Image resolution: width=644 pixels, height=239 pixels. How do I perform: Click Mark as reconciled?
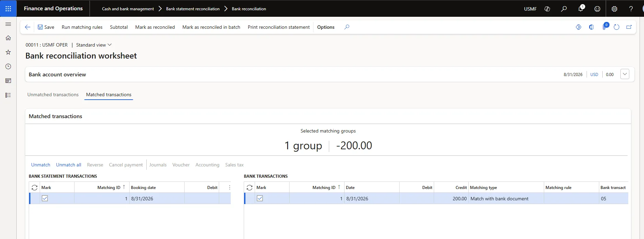pyautogui.click(x=155, y=27)
